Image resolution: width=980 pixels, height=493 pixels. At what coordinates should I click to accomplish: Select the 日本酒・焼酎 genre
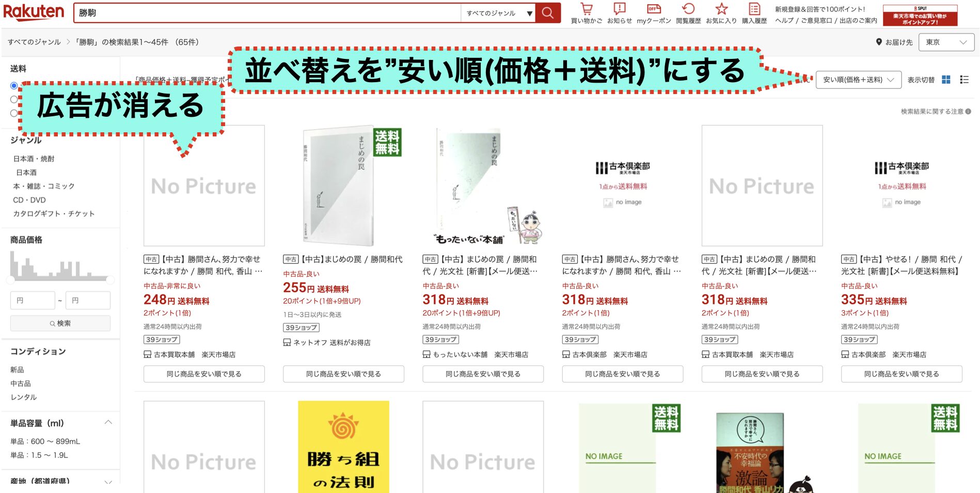tap(34, 159)
